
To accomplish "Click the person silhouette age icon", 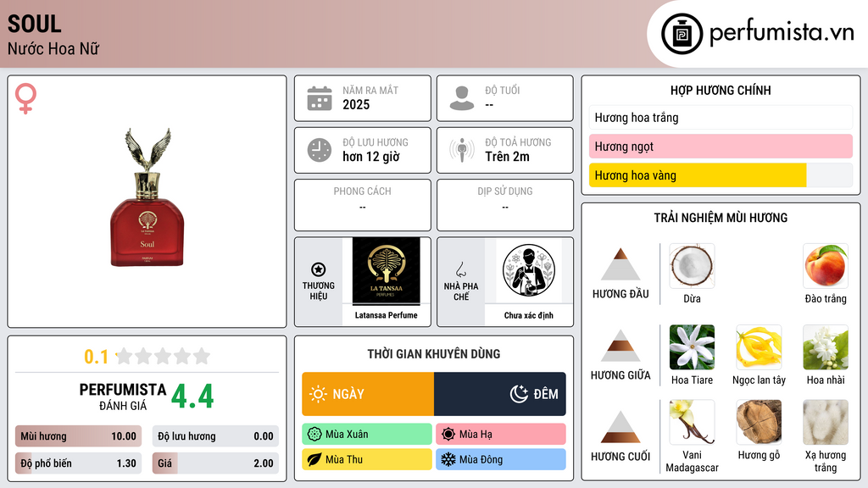I will pos(462,98).
